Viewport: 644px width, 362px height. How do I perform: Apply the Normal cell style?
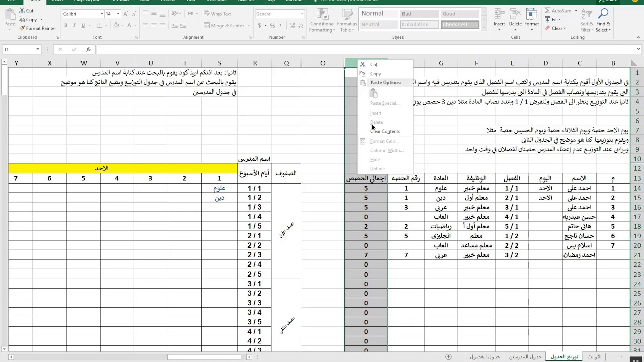pos(379,14)
